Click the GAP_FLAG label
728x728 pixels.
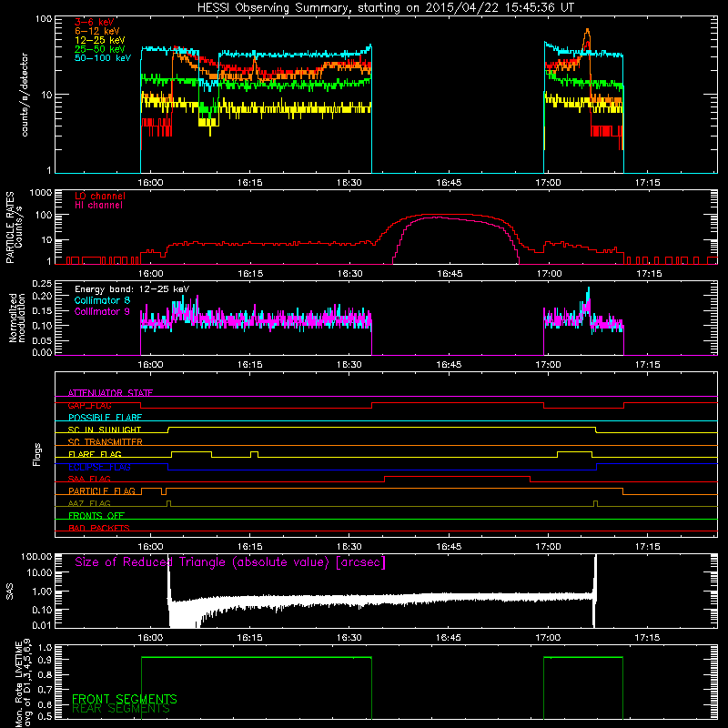[x=89, y=405]
